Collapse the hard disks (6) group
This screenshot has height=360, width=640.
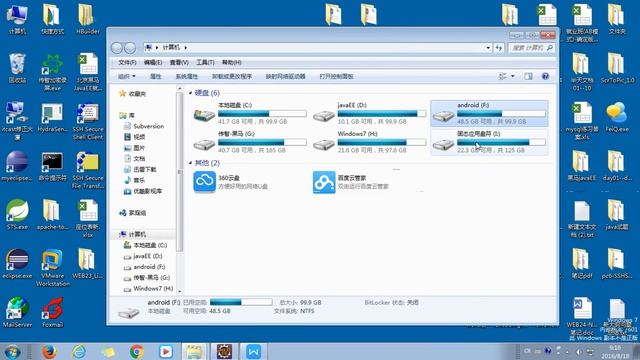tap(190, 93)
